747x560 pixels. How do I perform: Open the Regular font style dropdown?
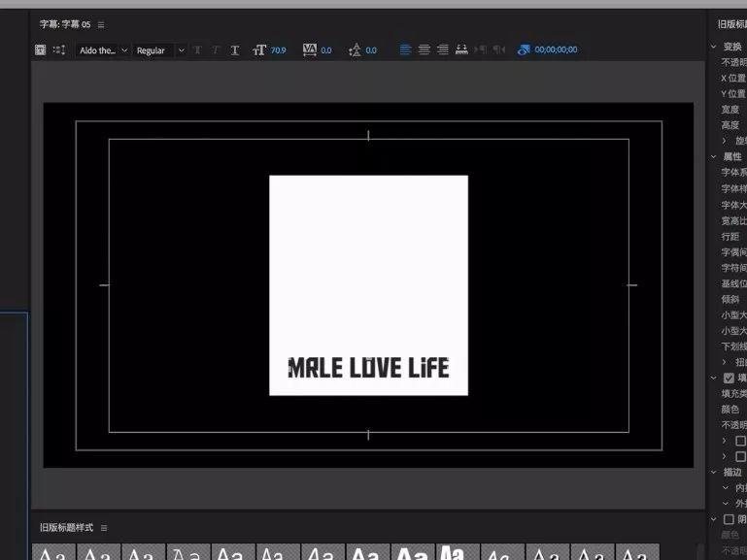159,49
